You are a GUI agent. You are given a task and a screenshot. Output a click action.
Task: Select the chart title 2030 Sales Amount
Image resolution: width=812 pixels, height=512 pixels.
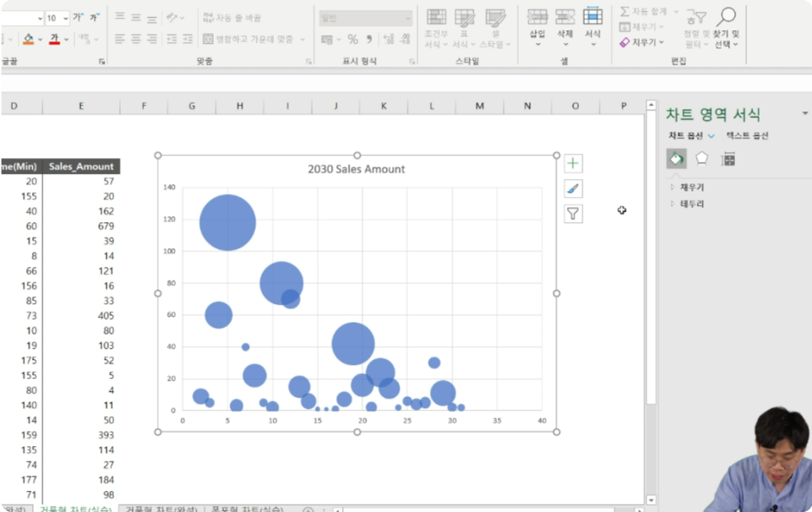357,169
